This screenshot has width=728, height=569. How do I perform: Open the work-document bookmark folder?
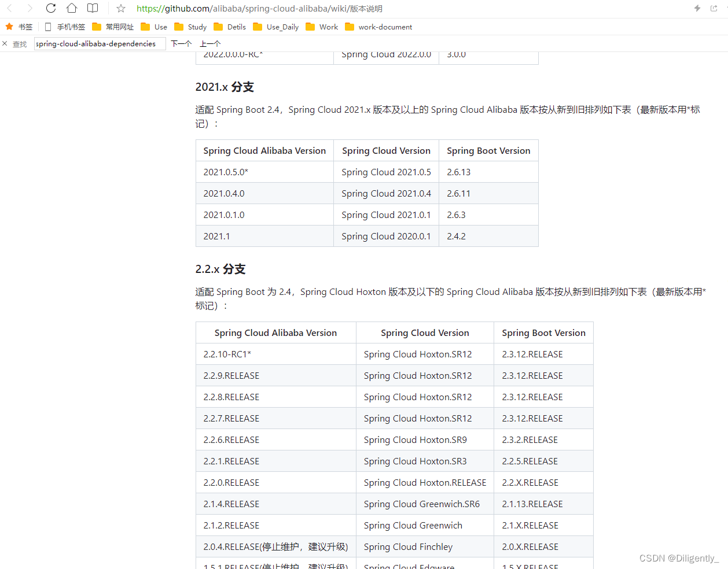(x=378, y=27)
